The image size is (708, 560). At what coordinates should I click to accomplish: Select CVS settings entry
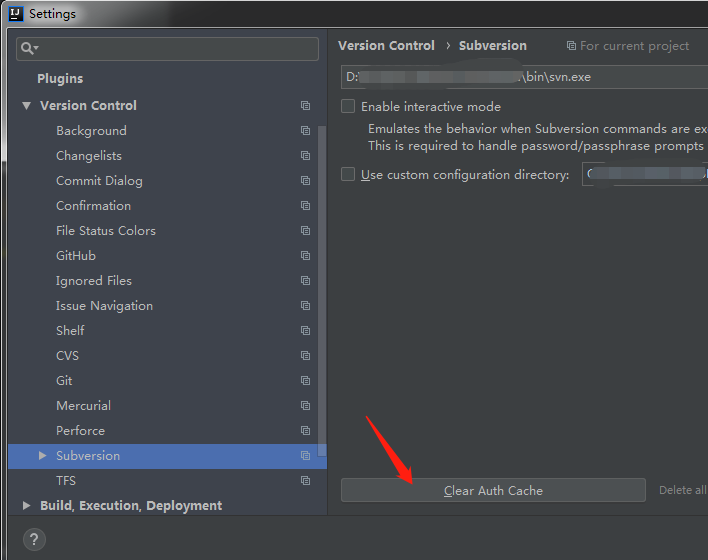click(67, 356)
